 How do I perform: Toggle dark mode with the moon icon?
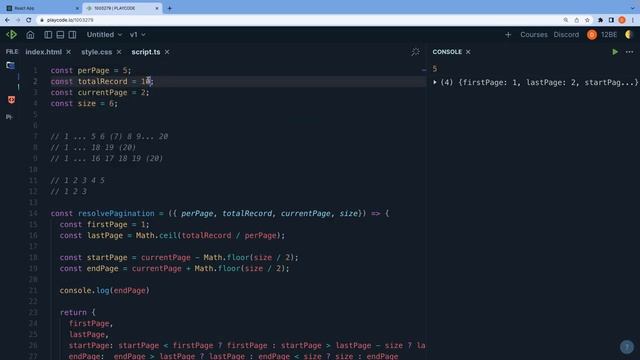[629, 35]
